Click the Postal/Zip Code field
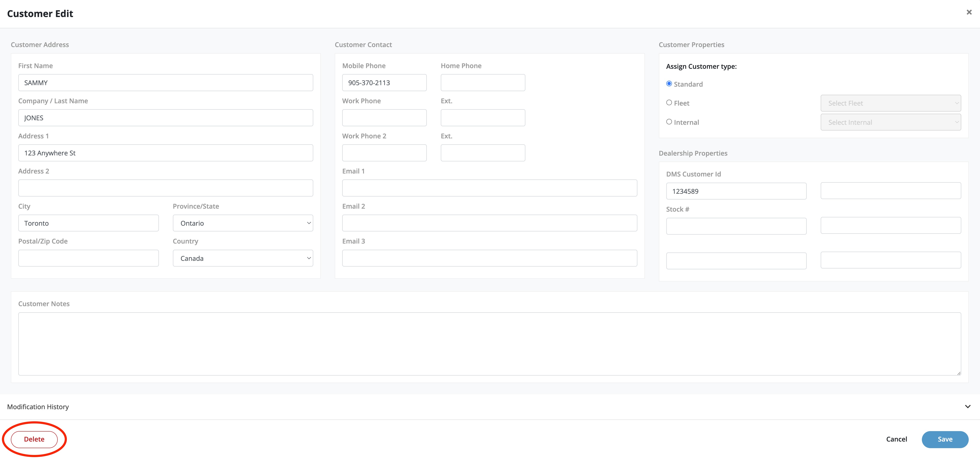Viewport: 980px width, 459px height. [x=88, y=258]
